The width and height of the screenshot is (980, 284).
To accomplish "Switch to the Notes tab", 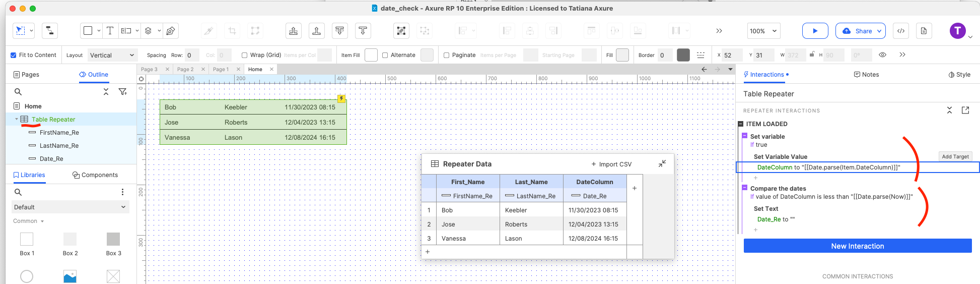I will point(866,74).
